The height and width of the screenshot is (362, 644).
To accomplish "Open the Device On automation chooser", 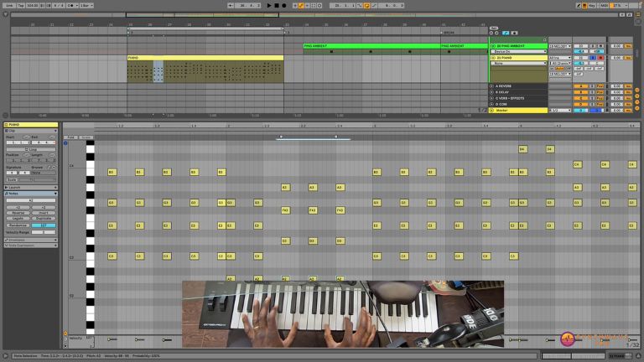I will [x=519, y=52].
